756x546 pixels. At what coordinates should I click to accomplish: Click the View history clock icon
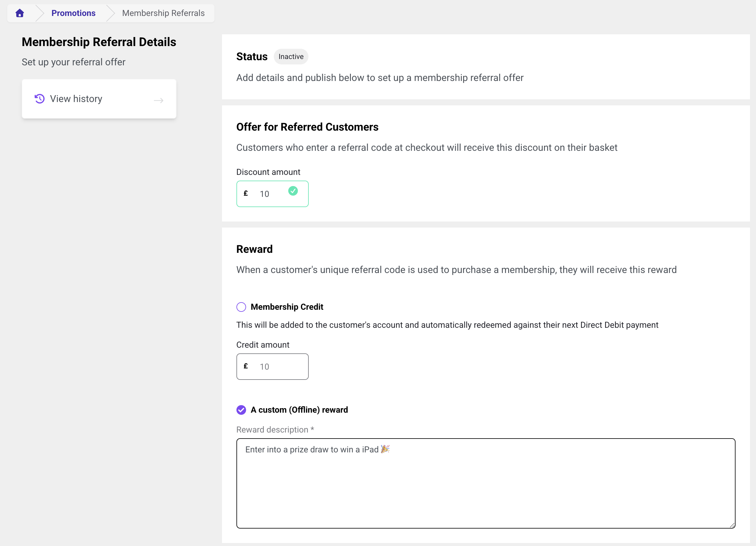click(x=39, y=99)
